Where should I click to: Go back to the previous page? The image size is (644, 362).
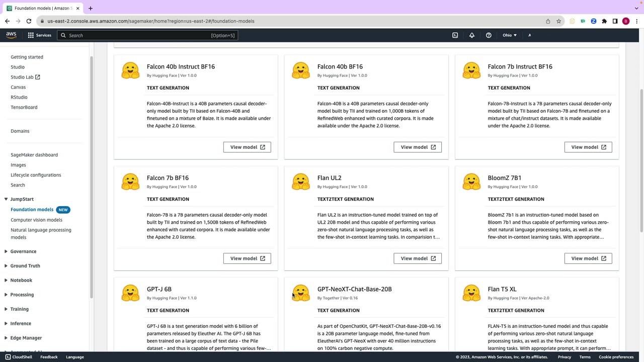point(7,21)
